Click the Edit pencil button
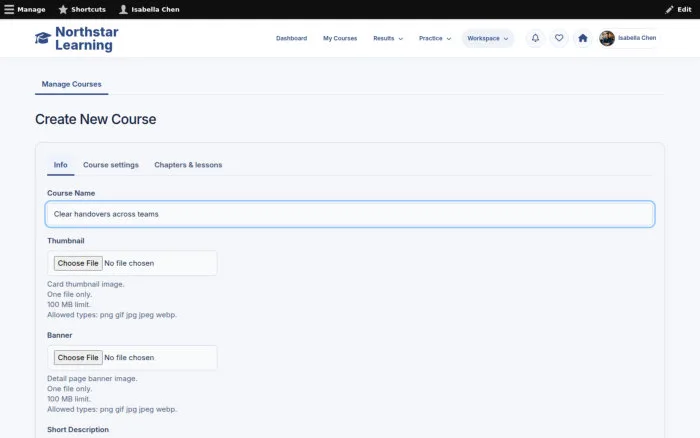 [678, 9]
